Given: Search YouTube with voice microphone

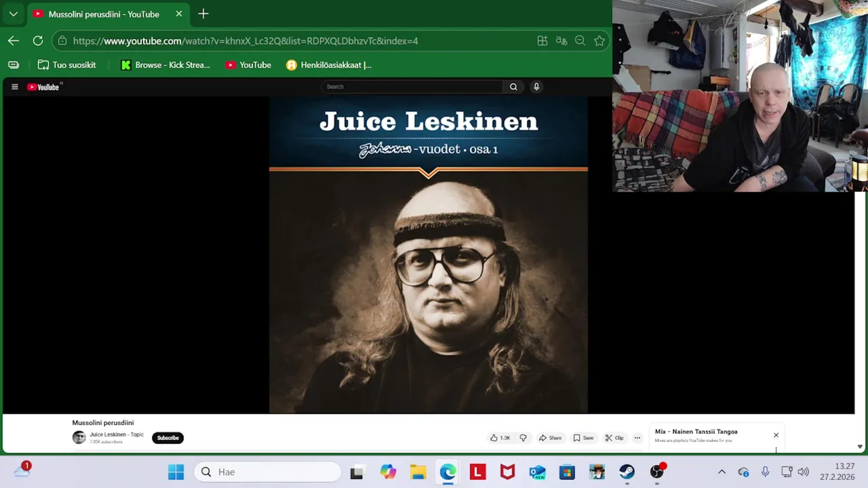Looking at the screenshot, I should click(x=536, y=87).
